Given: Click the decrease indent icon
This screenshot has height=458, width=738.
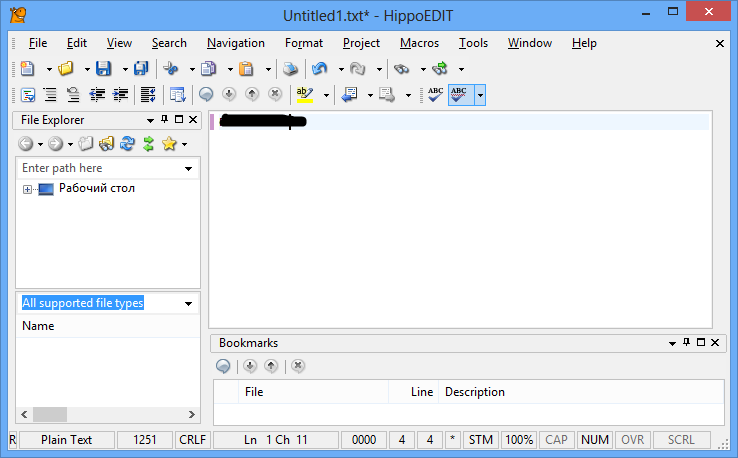Looking at the screenshot, I should pyautogui.click(x=97, y=95).
